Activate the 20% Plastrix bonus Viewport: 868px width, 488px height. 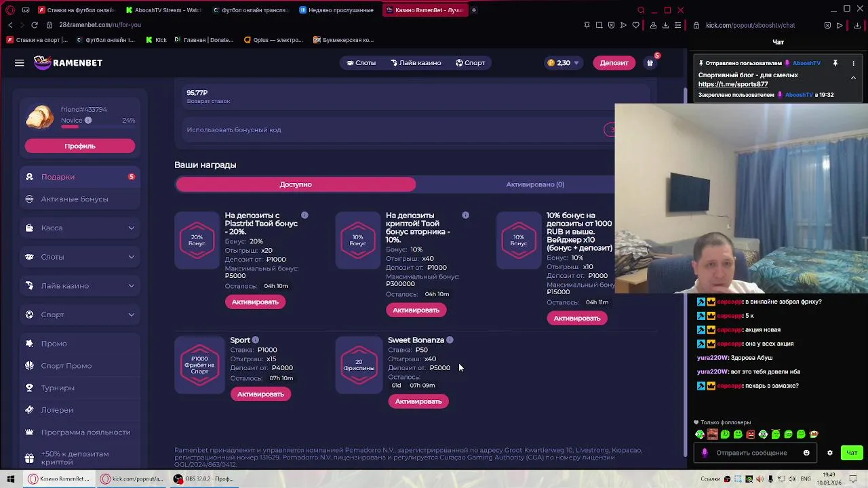click(255, 302)
